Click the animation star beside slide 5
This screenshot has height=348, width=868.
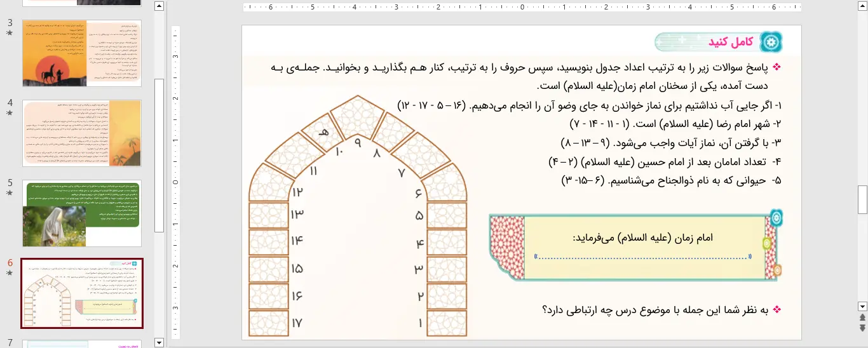click(10, 192)
